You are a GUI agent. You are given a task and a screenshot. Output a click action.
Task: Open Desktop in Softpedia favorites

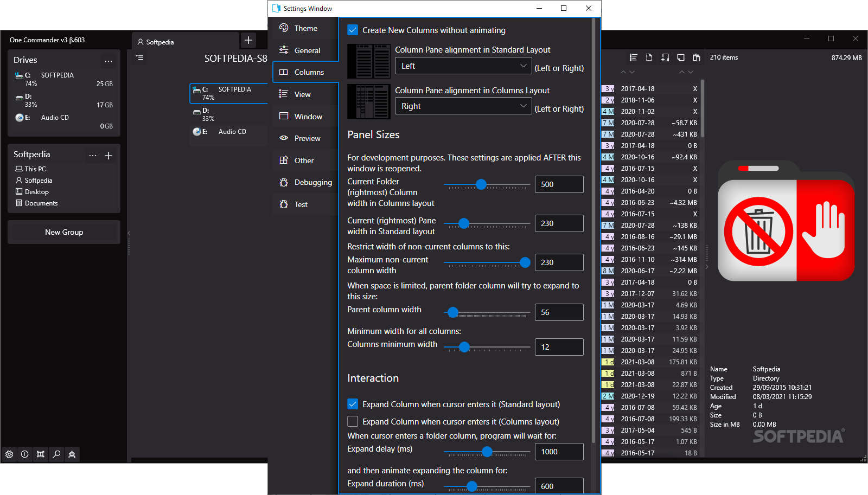pyautogui.click(x=32, y=192)
